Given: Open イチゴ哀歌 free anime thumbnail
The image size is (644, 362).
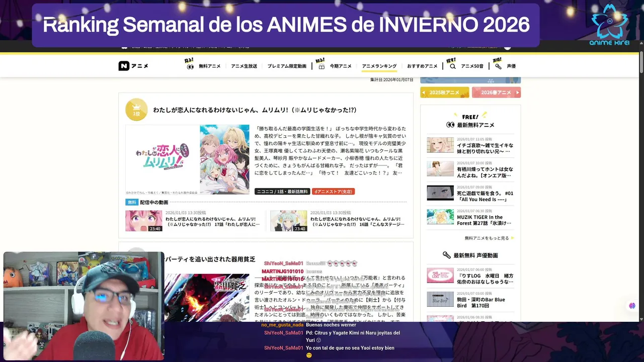Looking at the screenshot, I should (x=440, y=145).
